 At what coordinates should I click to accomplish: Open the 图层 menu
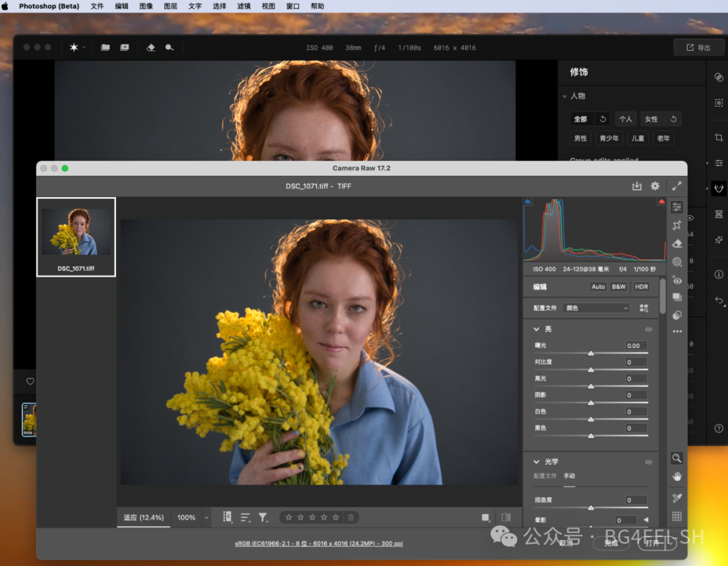pos(171,6)
